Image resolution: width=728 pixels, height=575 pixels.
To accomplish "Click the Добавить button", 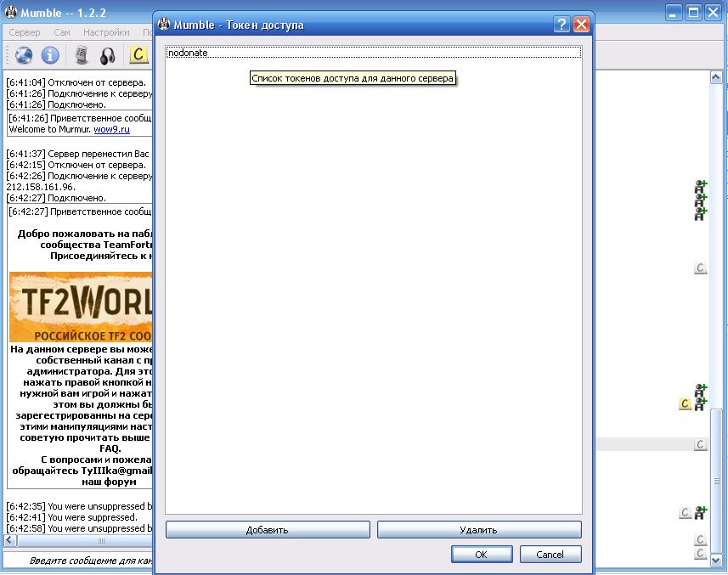I will click(x=268, y=529).
